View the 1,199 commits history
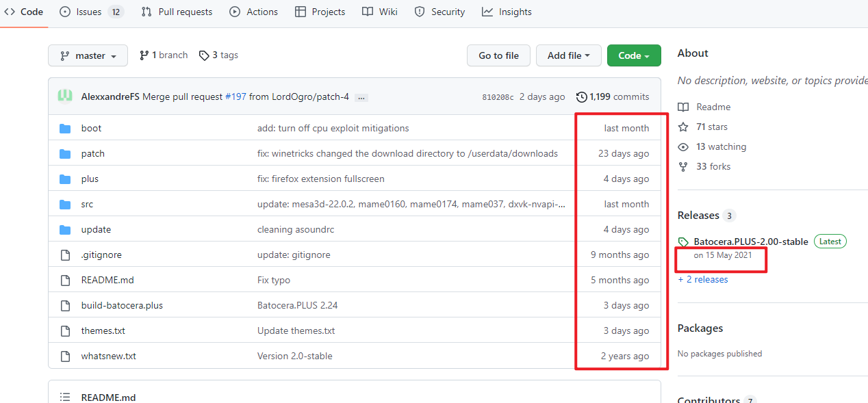The width and height of the screenshot is (868, 403). pos(613,96)
